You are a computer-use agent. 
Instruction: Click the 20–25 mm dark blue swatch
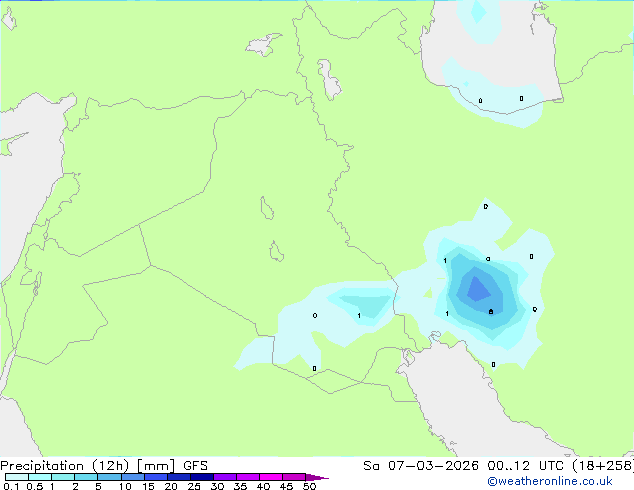click(x=179, y=477)
